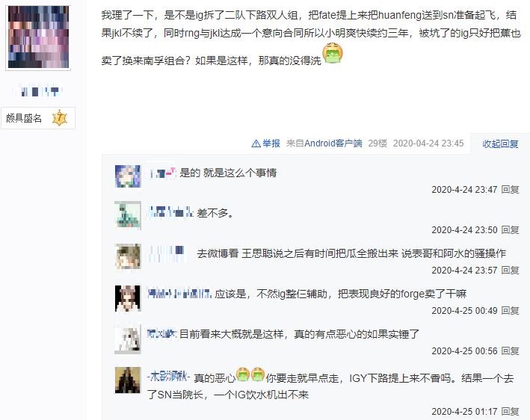Screen dimensions: 530x420
Task: Reply to the 23:50 comment 差不多
Action: 510,229
